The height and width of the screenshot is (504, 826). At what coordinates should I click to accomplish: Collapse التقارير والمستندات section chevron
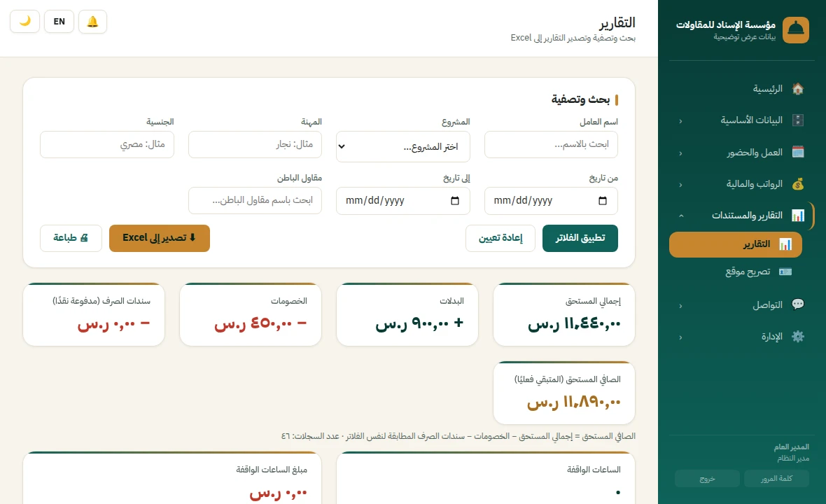680,216
